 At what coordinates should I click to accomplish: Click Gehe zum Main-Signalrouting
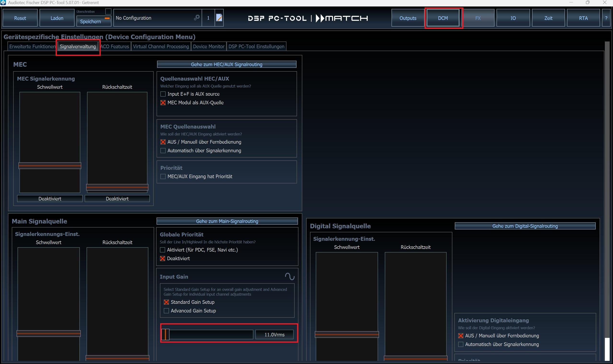227,221
